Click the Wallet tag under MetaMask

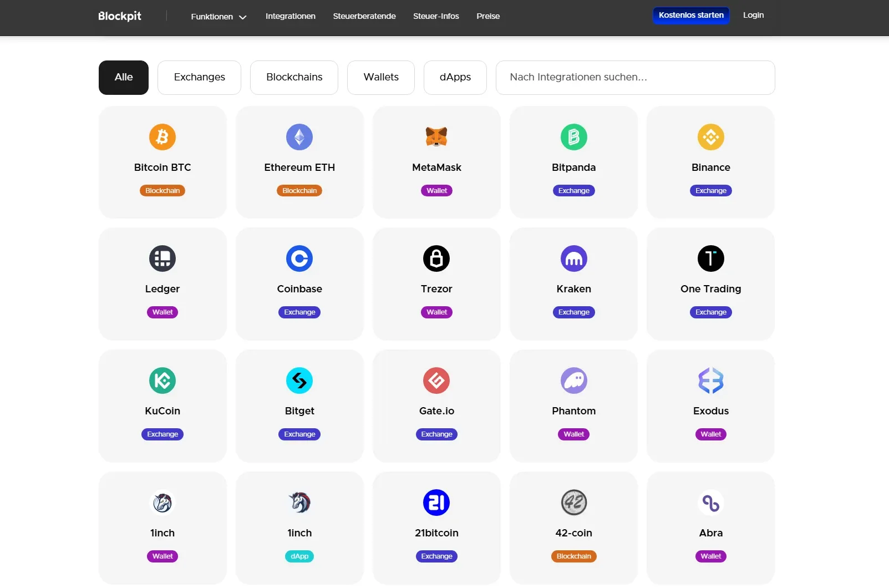coord(436,191)
